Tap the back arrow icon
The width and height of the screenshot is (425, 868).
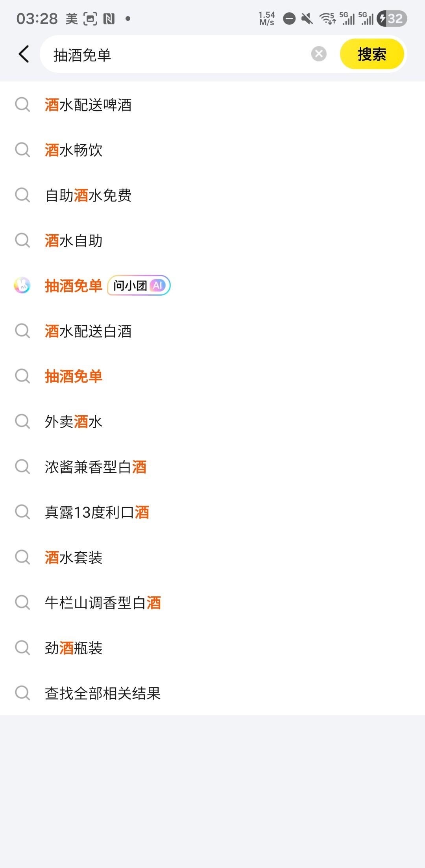[x=24, y=54]
